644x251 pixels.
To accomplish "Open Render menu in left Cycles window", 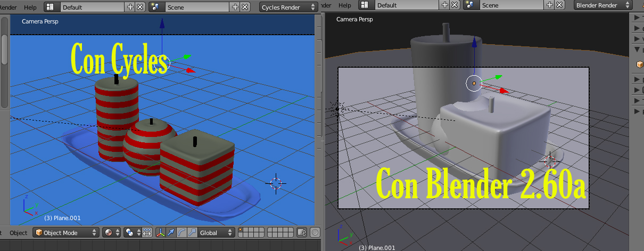I will [8, 6].
